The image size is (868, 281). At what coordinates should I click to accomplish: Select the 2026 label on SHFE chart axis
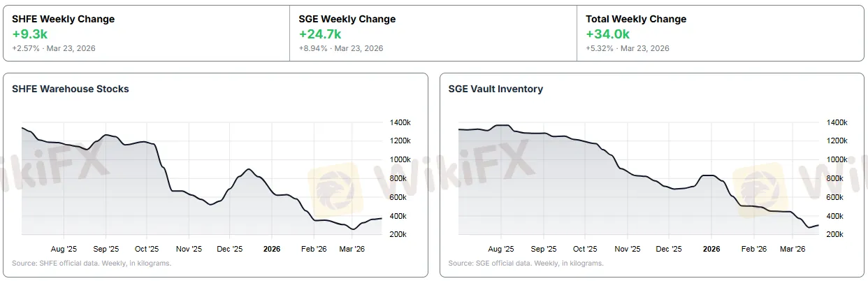(271, 248)
